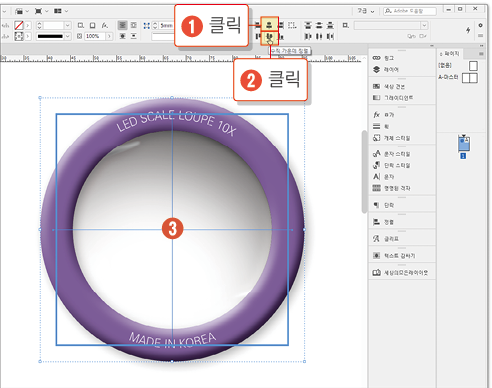Open the Paragraph (단락) panel
Screen dimensions: 492x388
402,205
